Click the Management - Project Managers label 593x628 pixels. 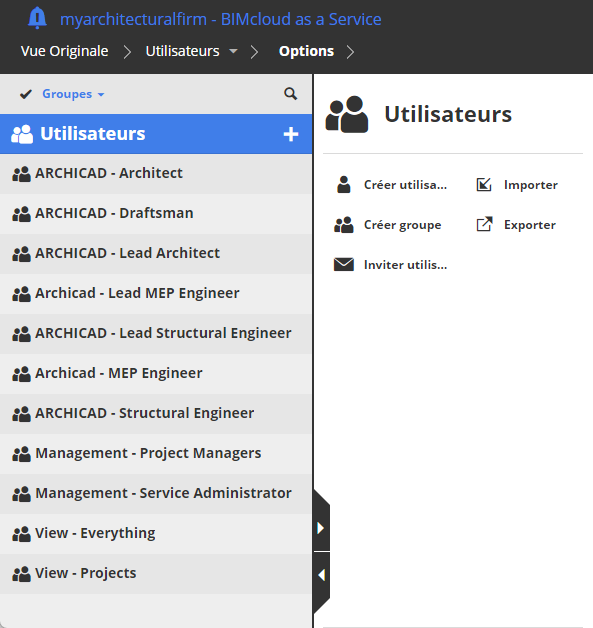[148, 453]
